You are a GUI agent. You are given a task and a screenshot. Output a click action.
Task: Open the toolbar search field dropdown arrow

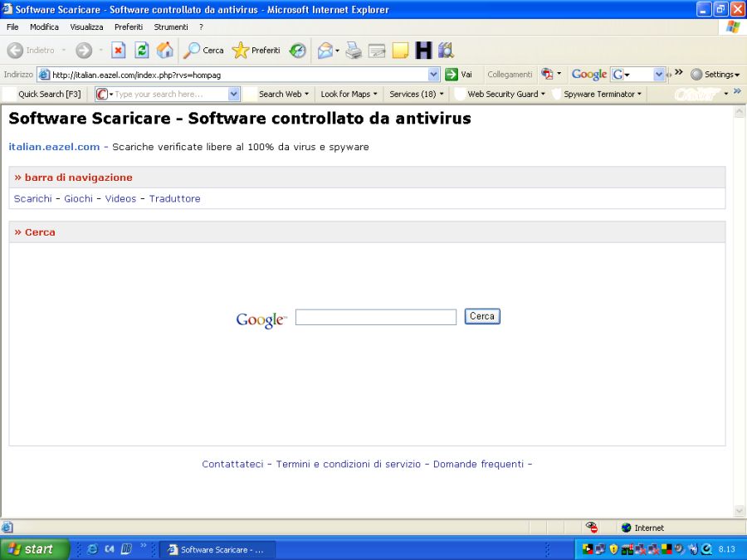(233, 95)
